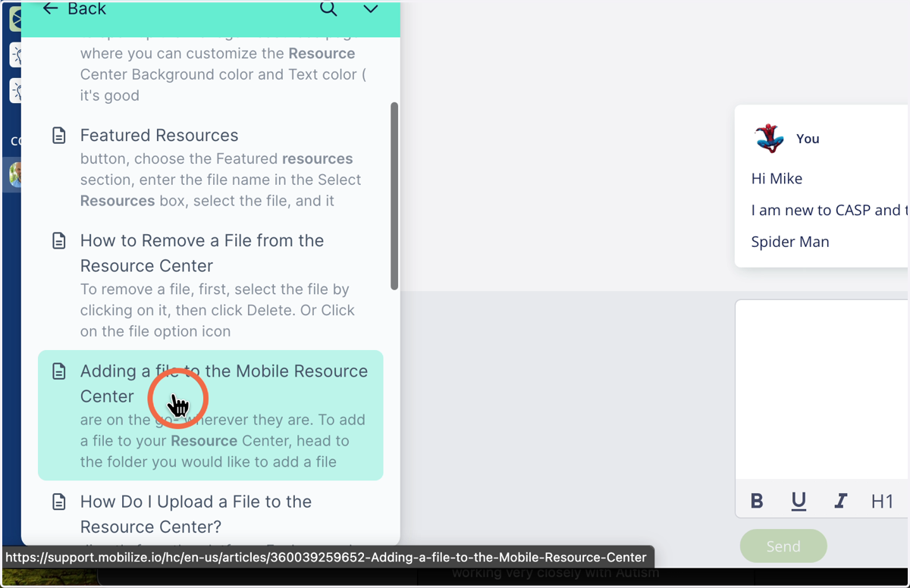Collapse help panel with the chevron
This screenshot has height=588, width=910.
(370, 9)
